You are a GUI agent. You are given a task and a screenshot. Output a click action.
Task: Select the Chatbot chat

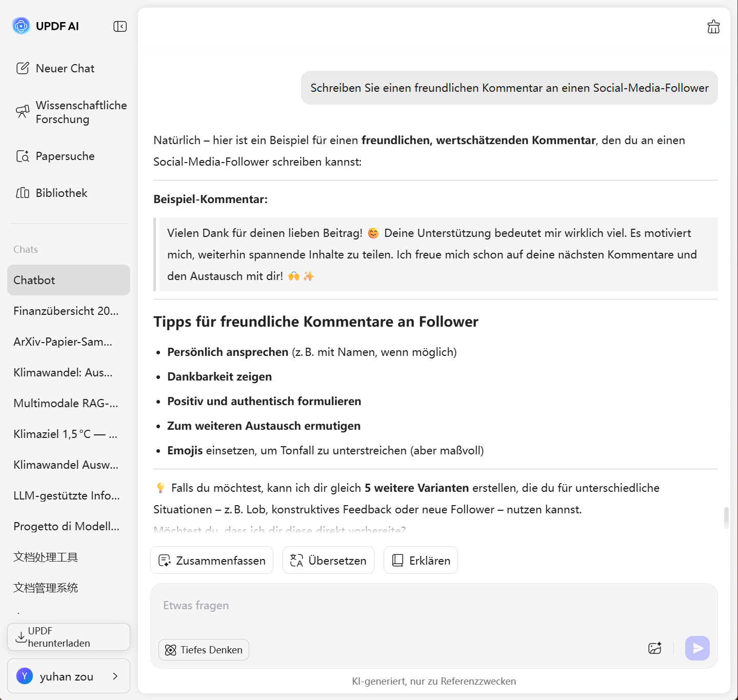tap(68, 280)
